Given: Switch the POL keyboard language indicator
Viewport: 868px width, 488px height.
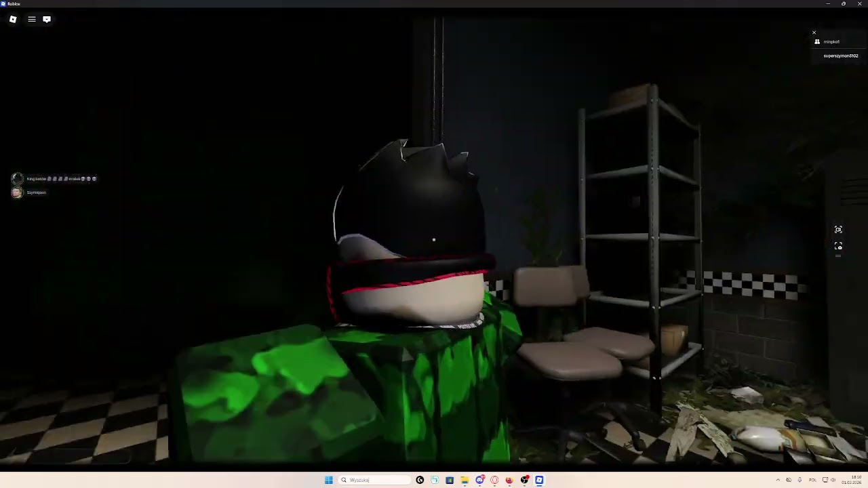Looking at the screenshot, I should (812, 480).
